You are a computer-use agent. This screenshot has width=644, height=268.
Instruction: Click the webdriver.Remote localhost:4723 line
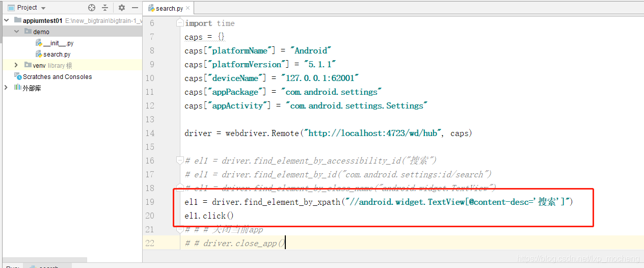tap(328, 133)
